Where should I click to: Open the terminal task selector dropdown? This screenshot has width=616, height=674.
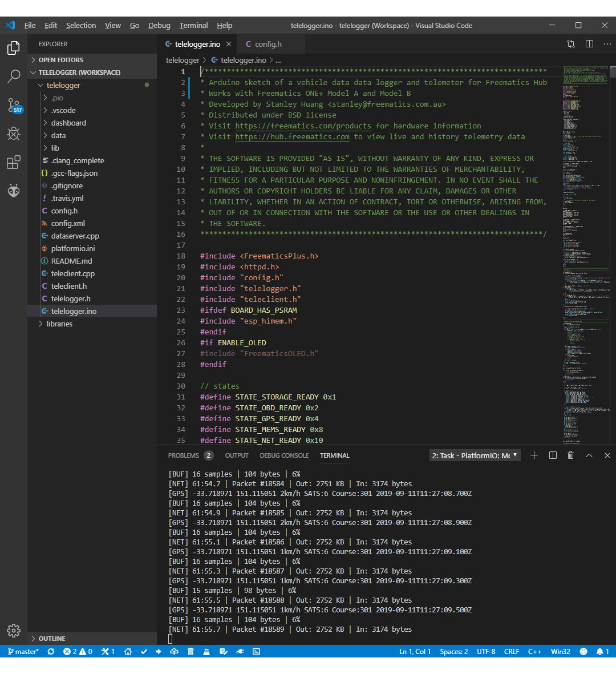pos(475,455)
